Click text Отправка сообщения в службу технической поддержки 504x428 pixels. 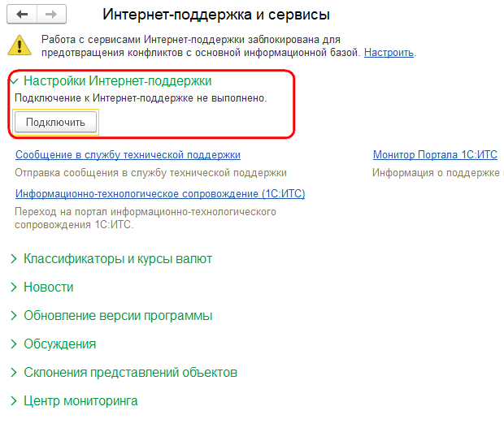[150, 173]
